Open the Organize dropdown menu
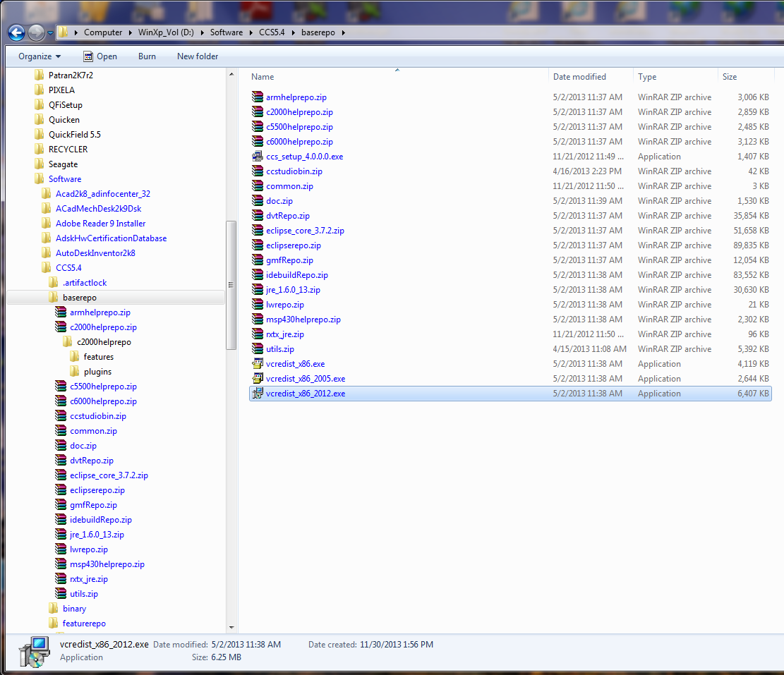This screenshot has width=784, height=675. coord(39,56)
